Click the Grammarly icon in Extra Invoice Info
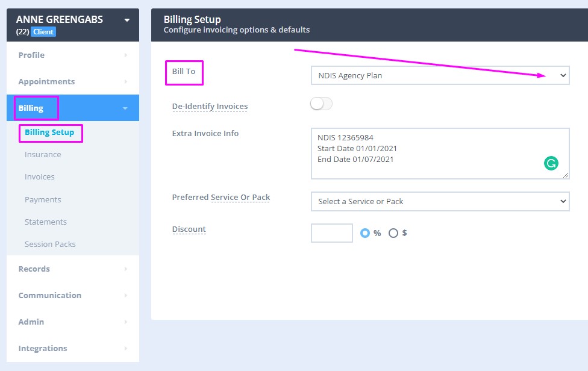The image size is (588, 371). point(551,163)
